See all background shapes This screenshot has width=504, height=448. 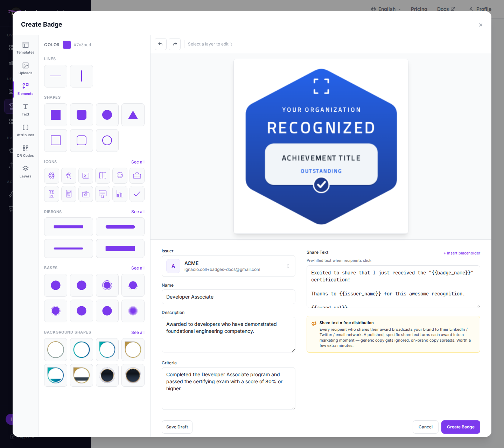[x=138, y=332]
